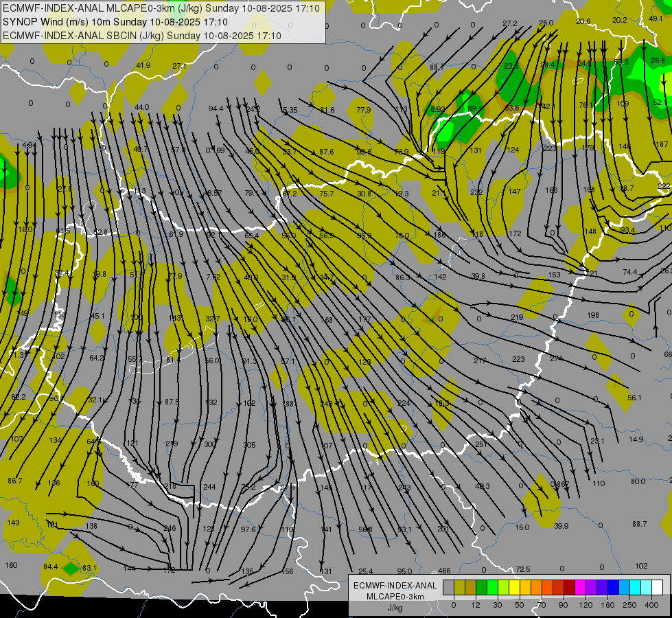Click the J/kg unit label in the legend
Screen dimensions: 672x618
395,608
